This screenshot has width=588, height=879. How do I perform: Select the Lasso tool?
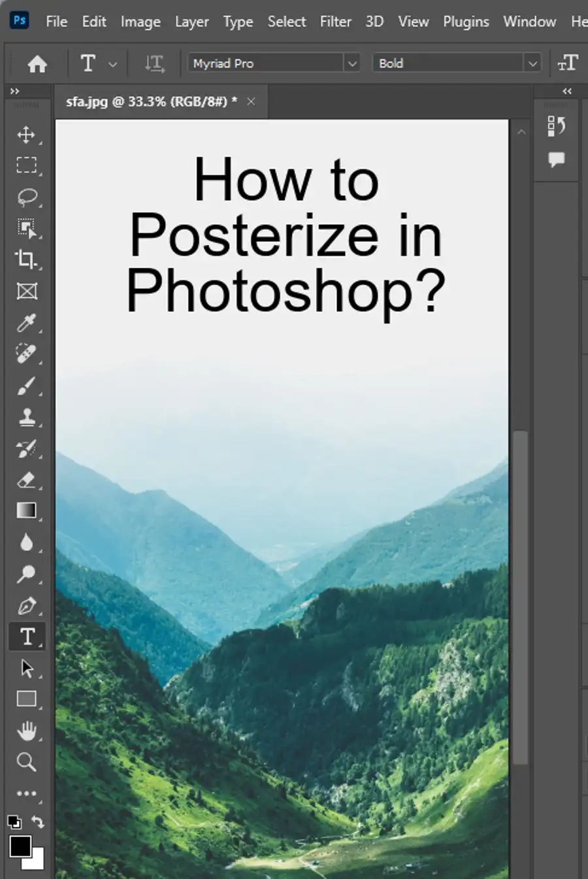point(26,197)
